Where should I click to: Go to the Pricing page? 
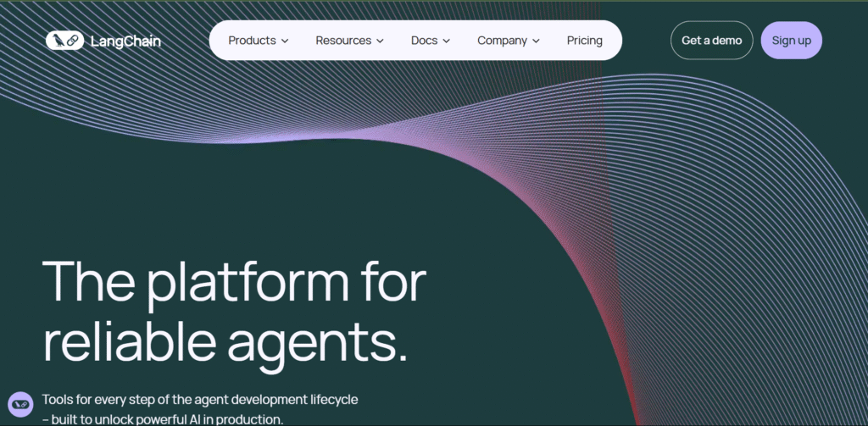pyautogui.click(x=585, y=41)
